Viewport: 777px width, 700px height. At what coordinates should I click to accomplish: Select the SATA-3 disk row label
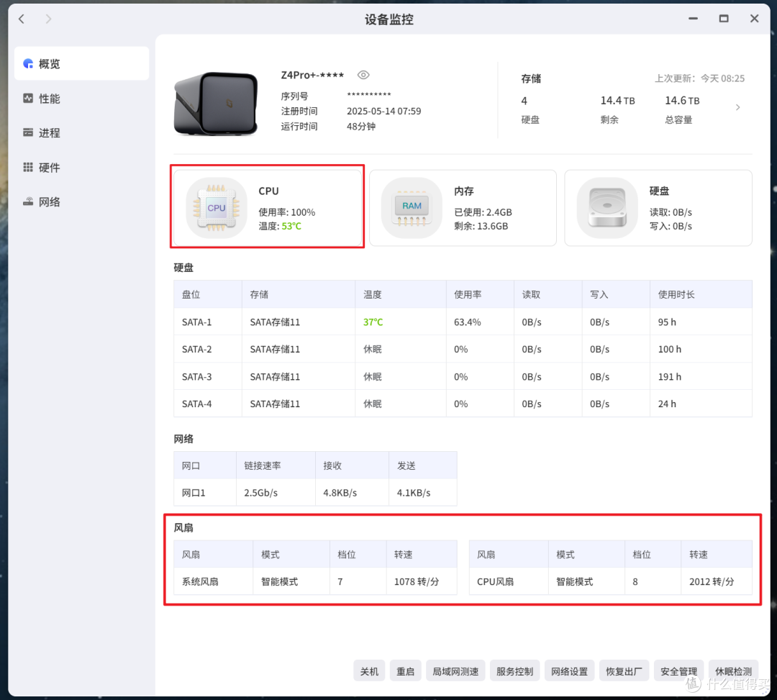[196, 376]
